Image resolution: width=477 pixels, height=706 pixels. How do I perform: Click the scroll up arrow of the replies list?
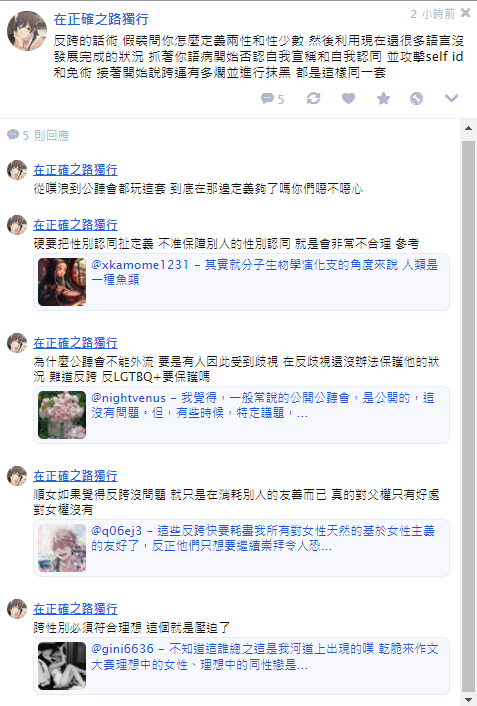(468, 128)
